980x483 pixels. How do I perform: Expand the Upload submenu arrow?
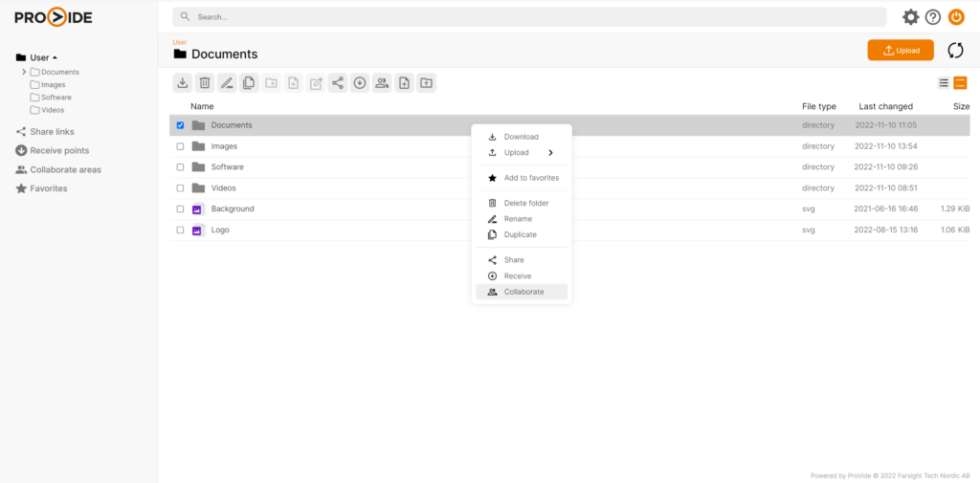tap(550, 152)
